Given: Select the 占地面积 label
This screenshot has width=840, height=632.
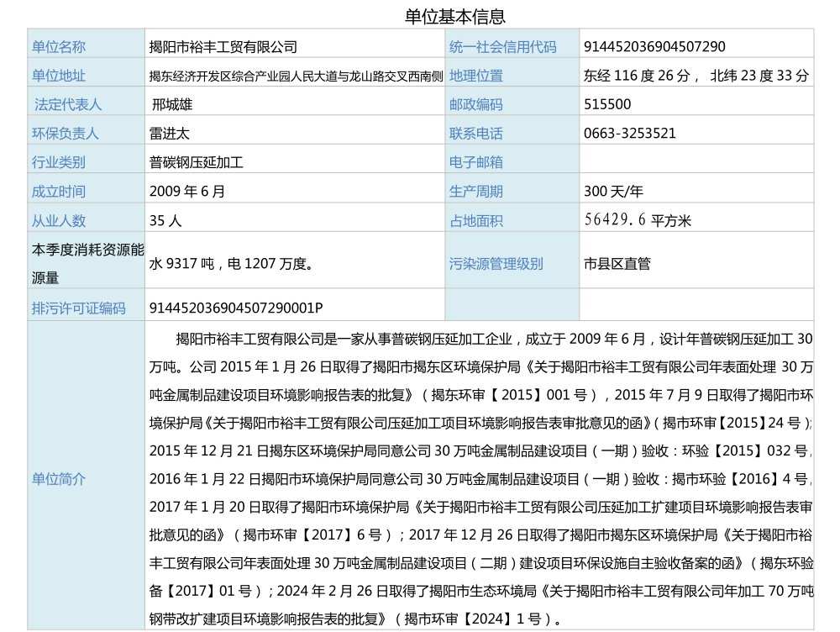Looking at the screenshot, I should [475, 220].
